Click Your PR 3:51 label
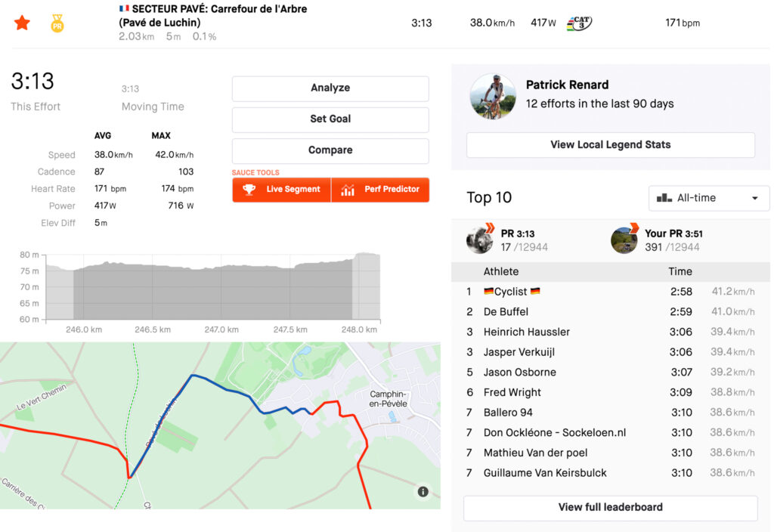Viewport: 774px width, 532px height. click(673, 234)
